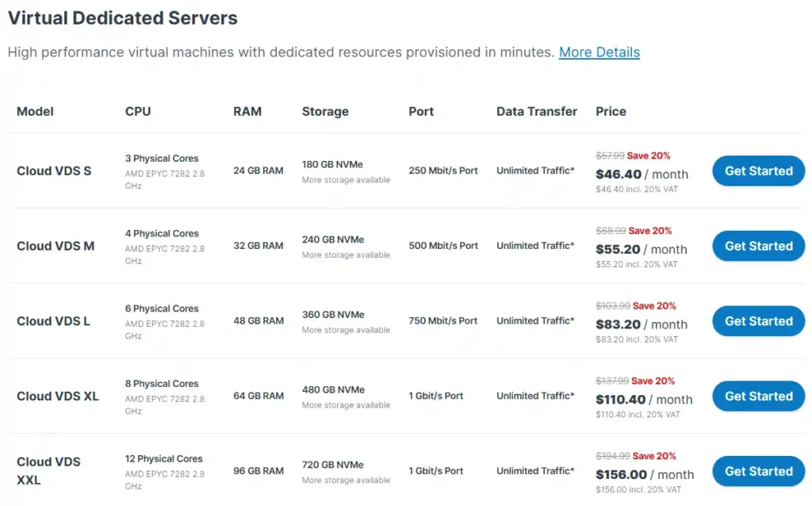The image size is (812, 506).
Task: Click the RAM column header
Action: [x=247, y=112]
